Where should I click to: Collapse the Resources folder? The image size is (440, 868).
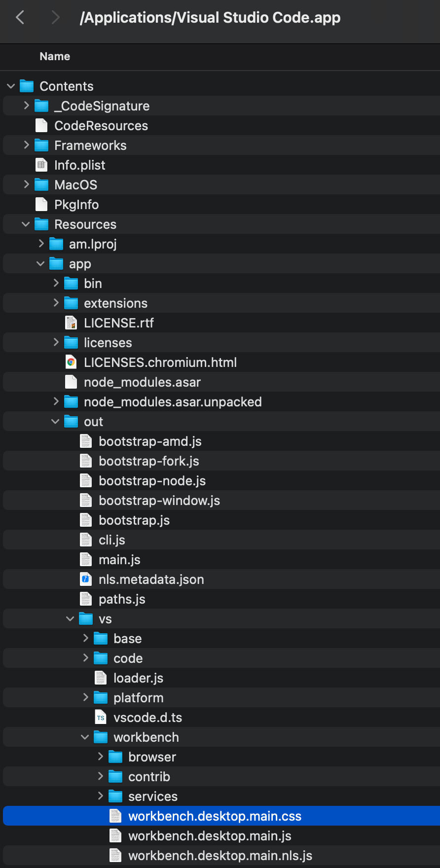(x=26, y=224)
